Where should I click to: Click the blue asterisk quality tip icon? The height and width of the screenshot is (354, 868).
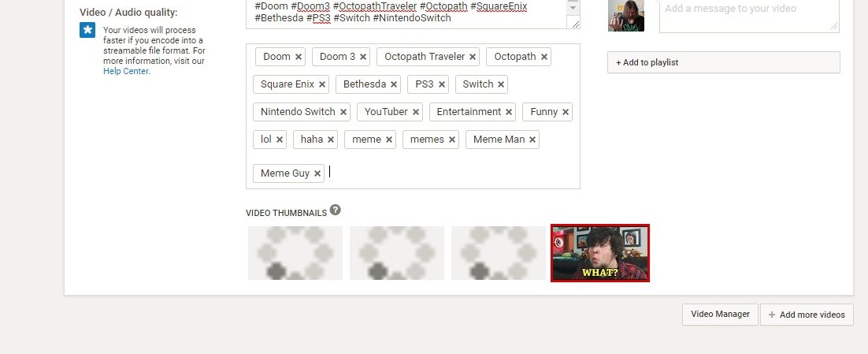(x=87, y=30)
